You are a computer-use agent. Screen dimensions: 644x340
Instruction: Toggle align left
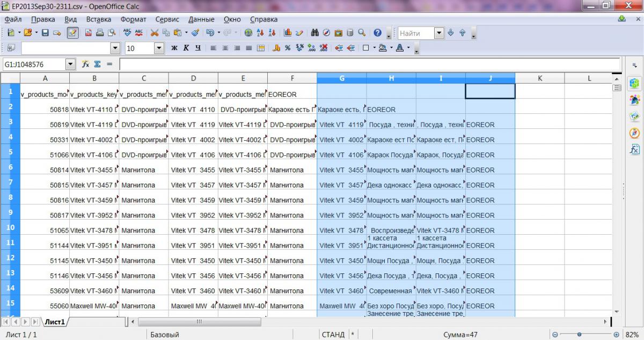213,48
